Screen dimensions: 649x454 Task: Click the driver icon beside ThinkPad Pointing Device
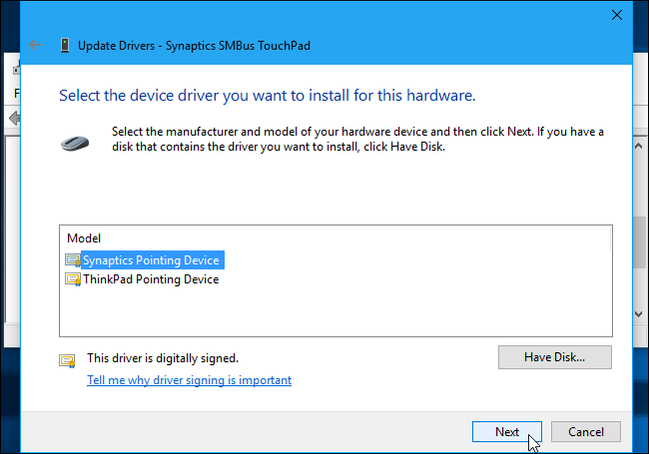73,280
